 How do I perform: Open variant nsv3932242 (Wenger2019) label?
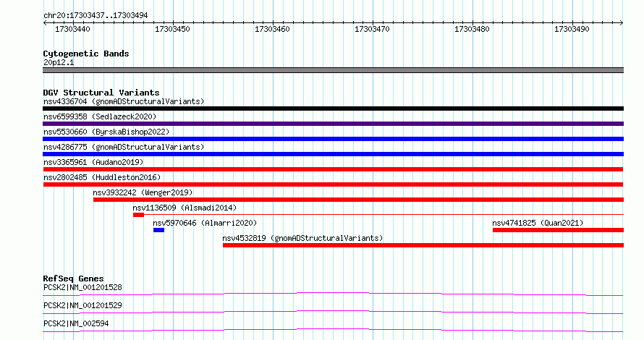pos(143,192)
